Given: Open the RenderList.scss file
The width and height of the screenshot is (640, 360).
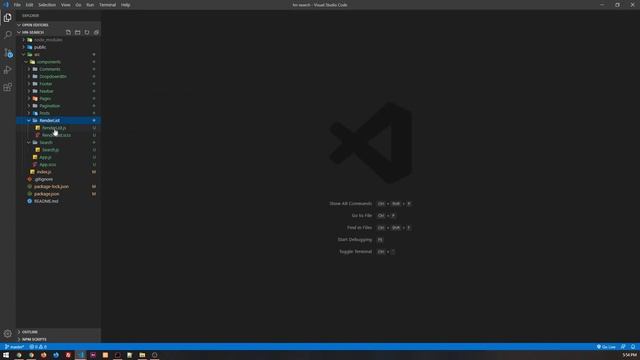Looking at the screenshot, I should point(58,135).
